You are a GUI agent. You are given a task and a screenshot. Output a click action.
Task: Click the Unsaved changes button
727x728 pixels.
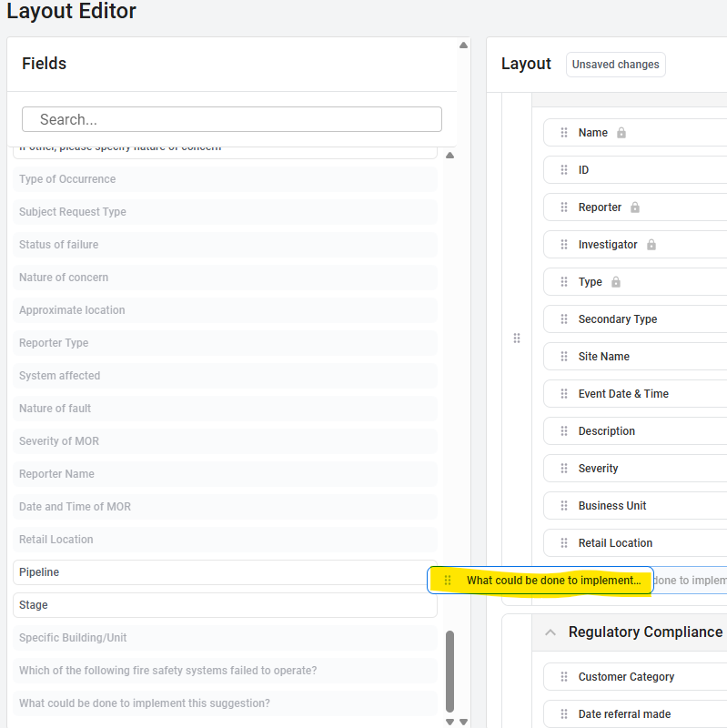coord(615,65)
